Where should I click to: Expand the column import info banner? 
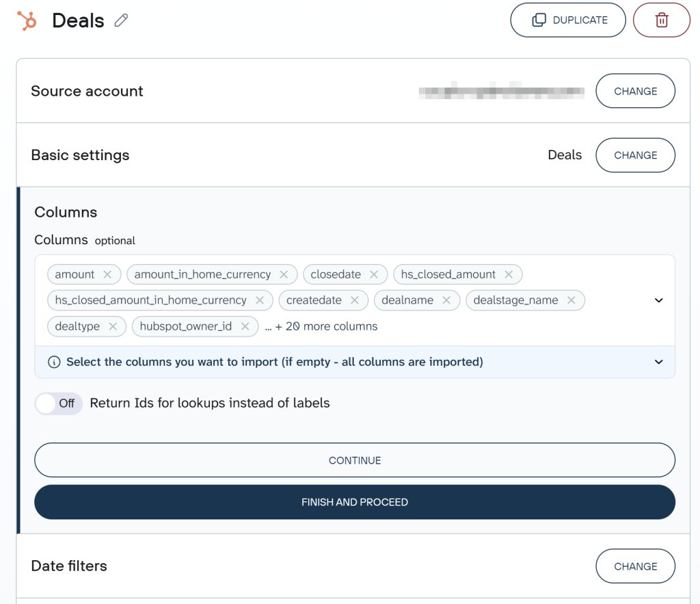point(658,362)
